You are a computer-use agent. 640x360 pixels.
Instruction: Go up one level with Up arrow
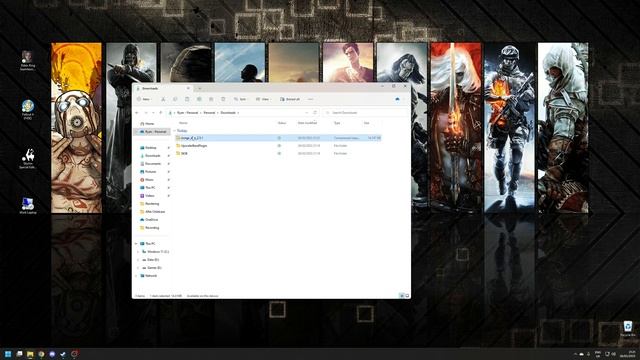[x=161, y=113]
